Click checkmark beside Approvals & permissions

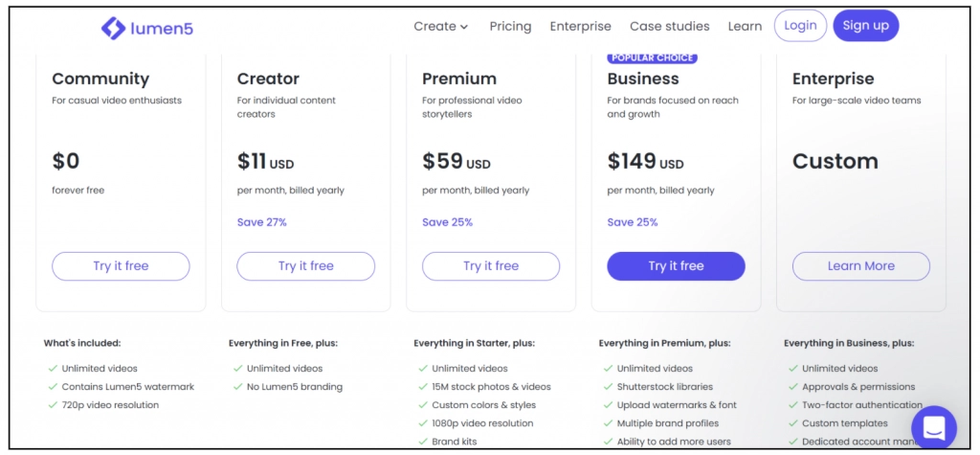[x=792, y=387]
